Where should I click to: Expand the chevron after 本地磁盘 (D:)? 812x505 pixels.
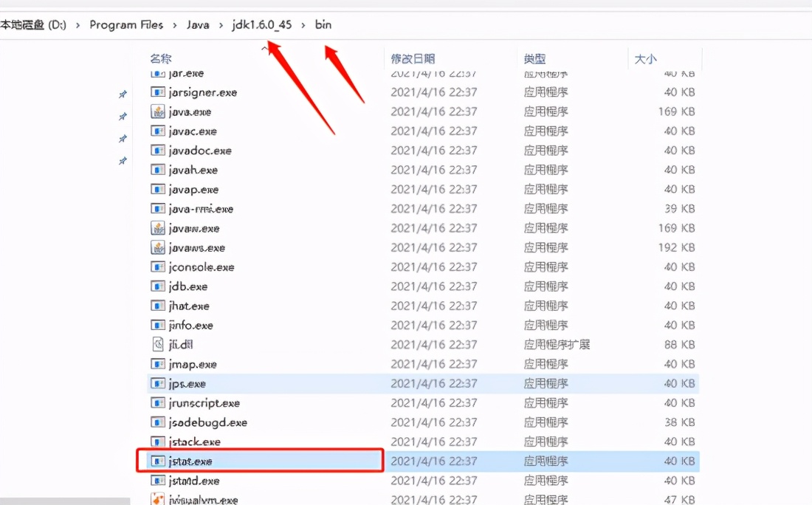78,25
